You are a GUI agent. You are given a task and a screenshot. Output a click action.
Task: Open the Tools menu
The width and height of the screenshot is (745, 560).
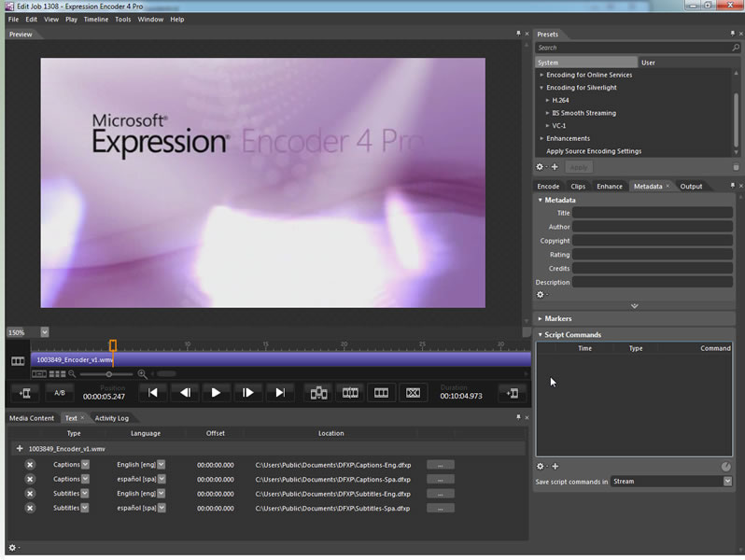122,20
